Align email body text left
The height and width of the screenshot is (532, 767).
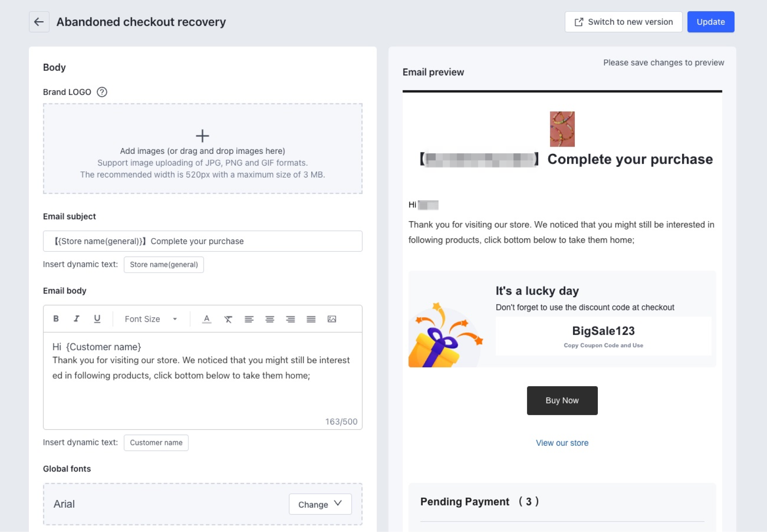[249, 319]
